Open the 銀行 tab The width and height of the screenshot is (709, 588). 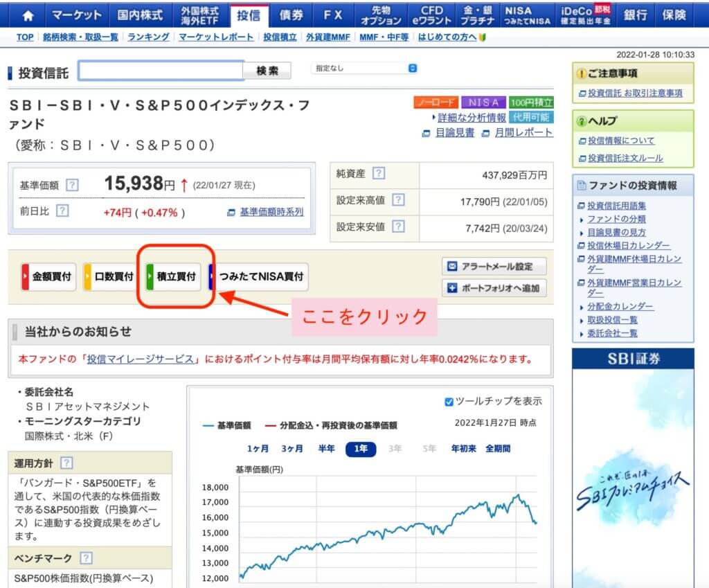pos(636,15)
